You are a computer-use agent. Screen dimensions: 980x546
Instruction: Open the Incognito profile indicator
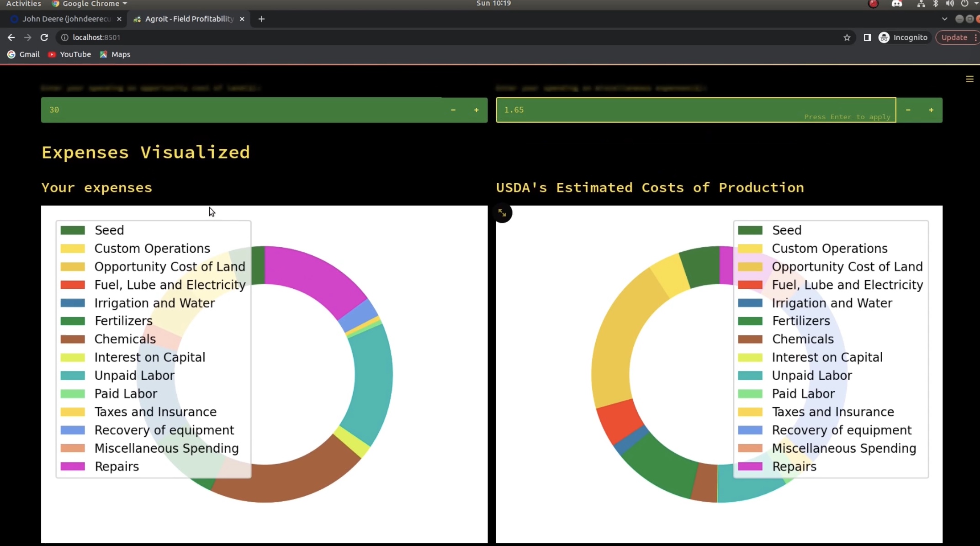tap(903, 37)
